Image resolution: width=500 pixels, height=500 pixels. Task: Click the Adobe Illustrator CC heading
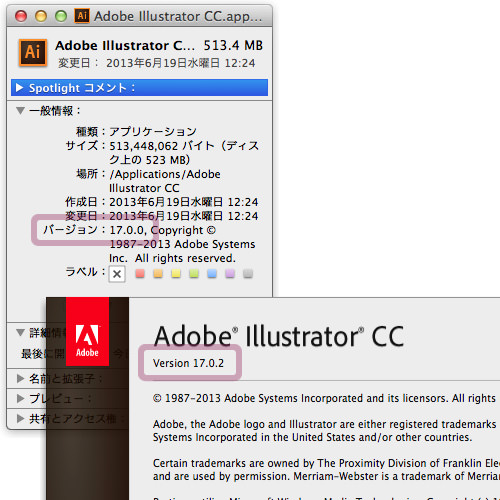pyautogui.click(x=279, y=336)
